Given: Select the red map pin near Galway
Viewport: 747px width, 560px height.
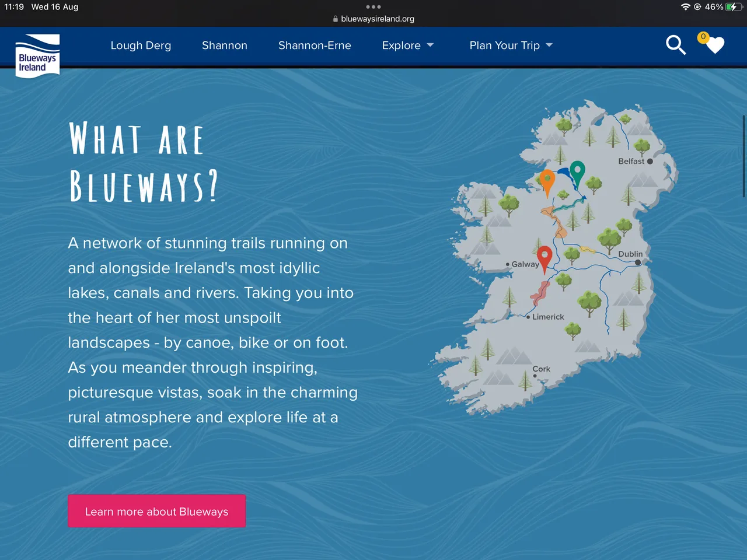Looking at the screenshot, I should 544,260.
